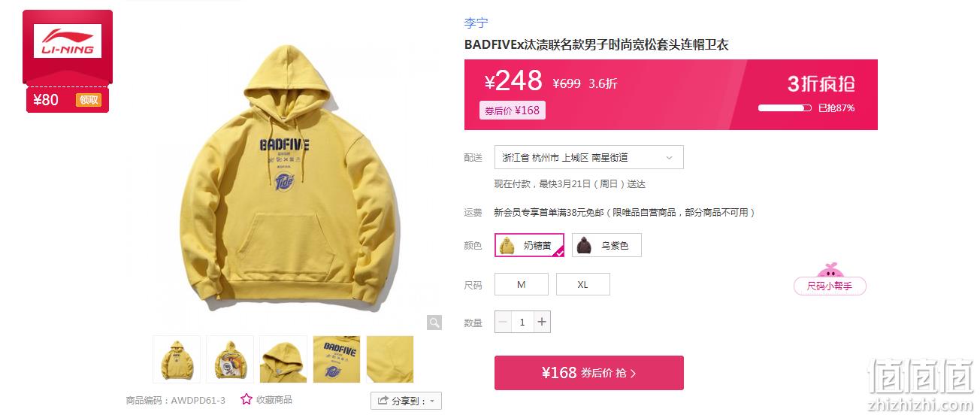Choose size XL
This screenshot has height=418, width=980.
583,284
